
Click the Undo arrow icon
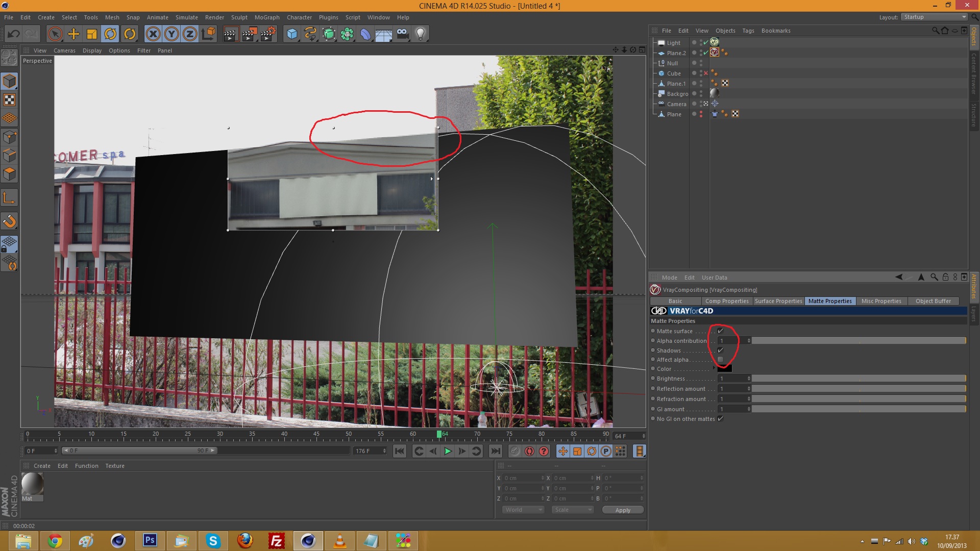tap(14, 34)
